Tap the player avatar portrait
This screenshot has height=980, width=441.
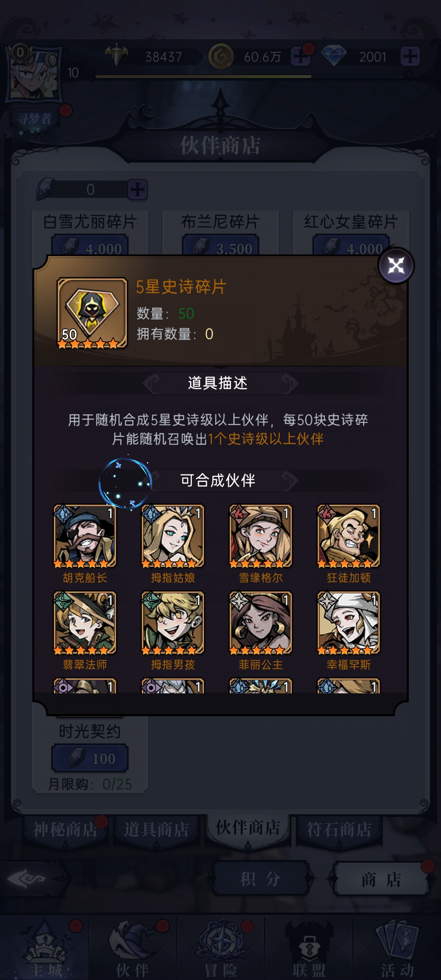click(34, 73)
